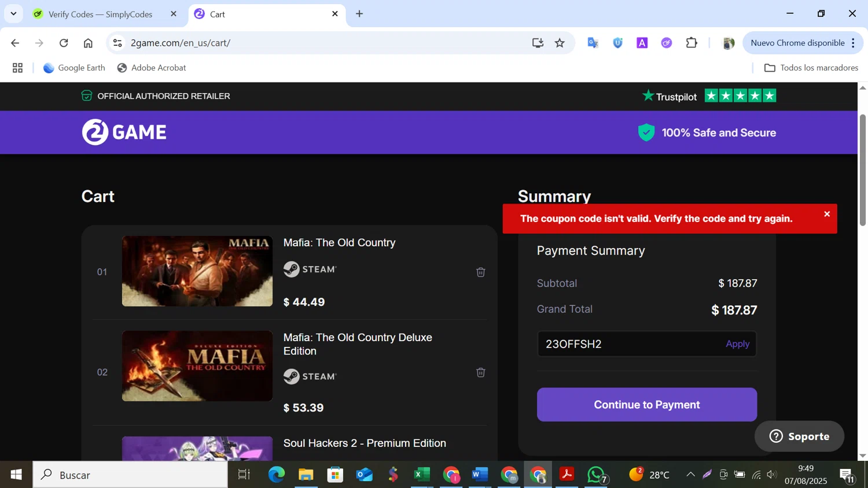Open Google Earth bookmark
868x488 pixels.
click(74, 68)
